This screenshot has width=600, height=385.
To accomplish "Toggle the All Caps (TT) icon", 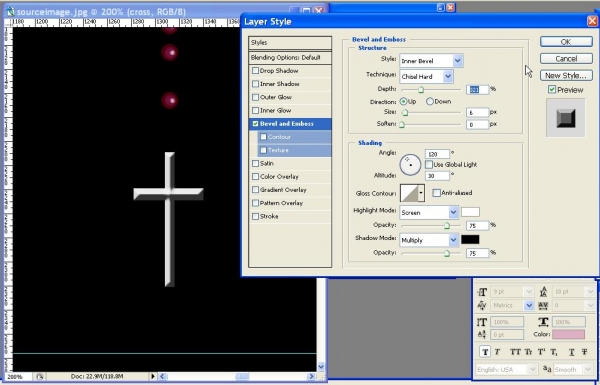I will click(x=515, y=352).
